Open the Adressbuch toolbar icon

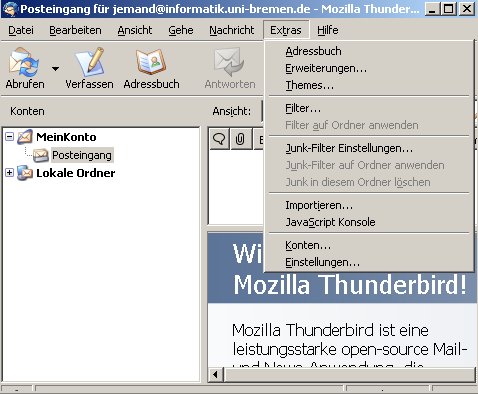(151, 62)
